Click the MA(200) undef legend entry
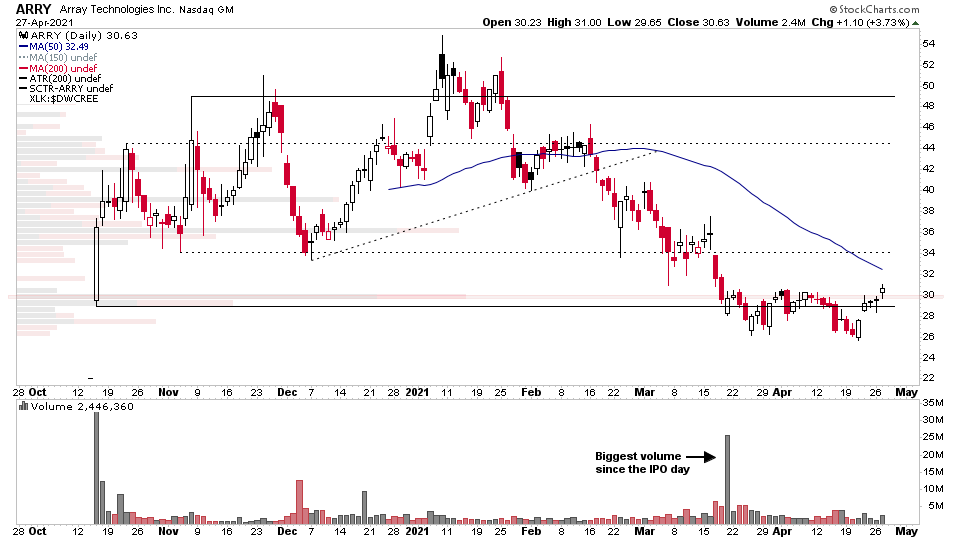 (62, 68)
